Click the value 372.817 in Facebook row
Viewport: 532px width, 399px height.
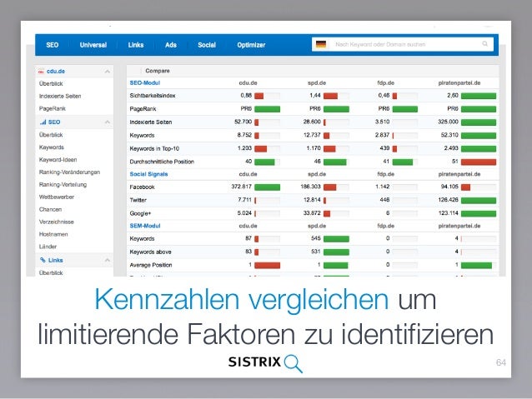(x=241, y=187)
